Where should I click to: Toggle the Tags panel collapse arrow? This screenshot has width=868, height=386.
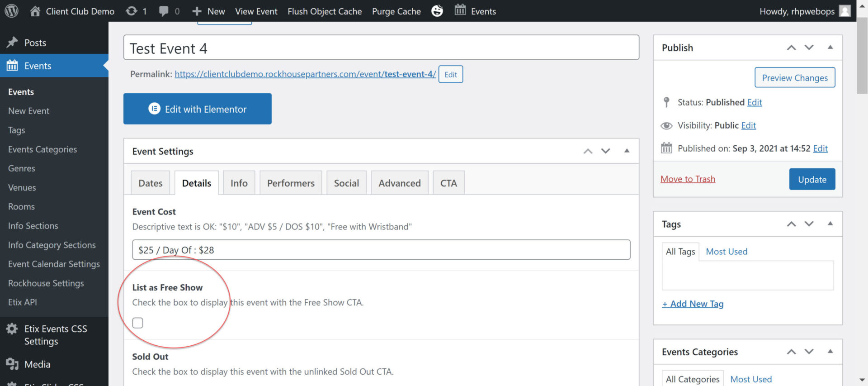(x=830, y=224)
